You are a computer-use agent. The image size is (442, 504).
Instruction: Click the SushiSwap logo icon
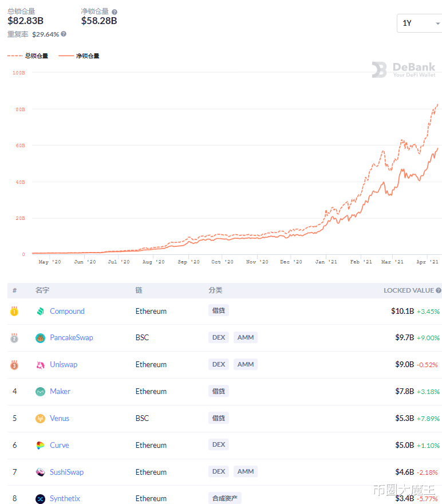pyautogui.click(x=40, y=472)
